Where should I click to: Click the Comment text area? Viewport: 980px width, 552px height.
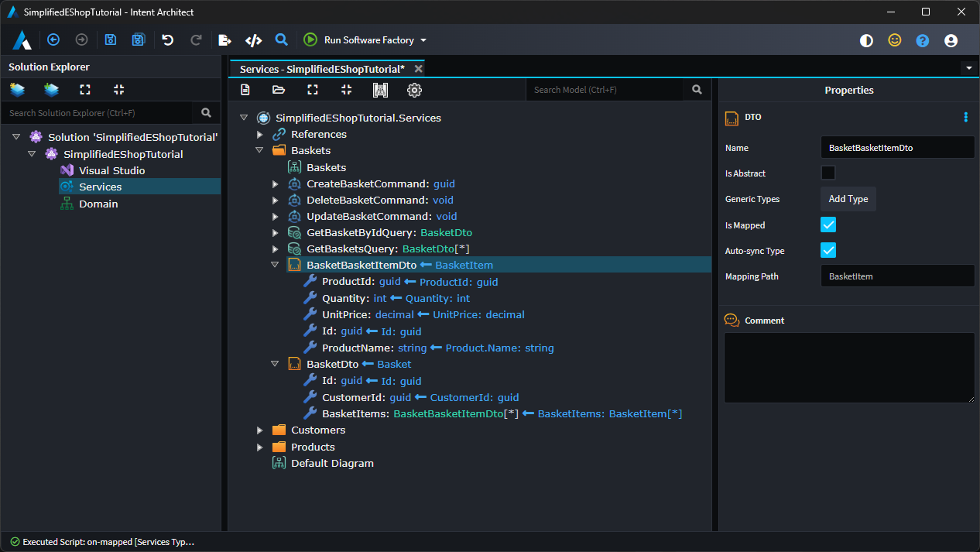click(849, 368)
